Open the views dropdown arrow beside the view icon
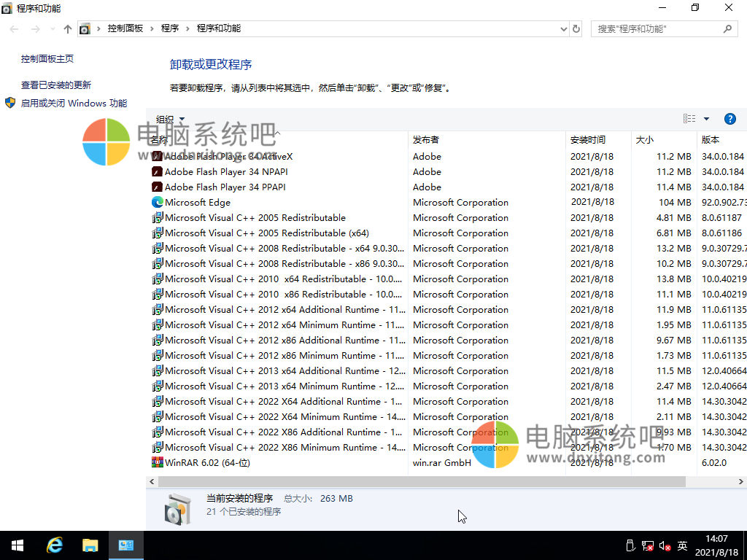This screenshot has height=560, width=747. [x=705, y=119]
